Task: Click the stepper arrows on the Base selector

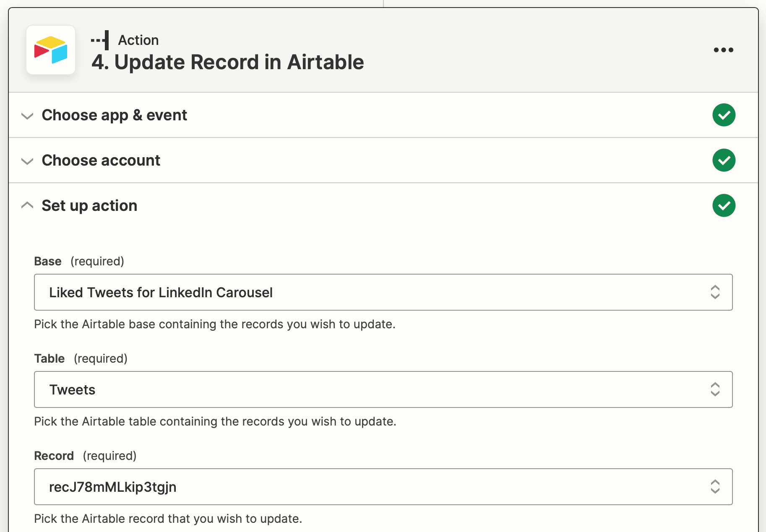Action: [715, 292]
